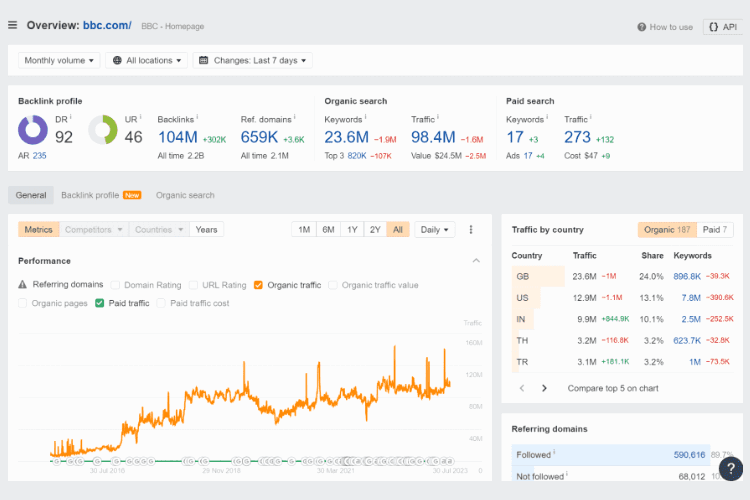Click the Backlinks info icon

click(x=197, y=116)
